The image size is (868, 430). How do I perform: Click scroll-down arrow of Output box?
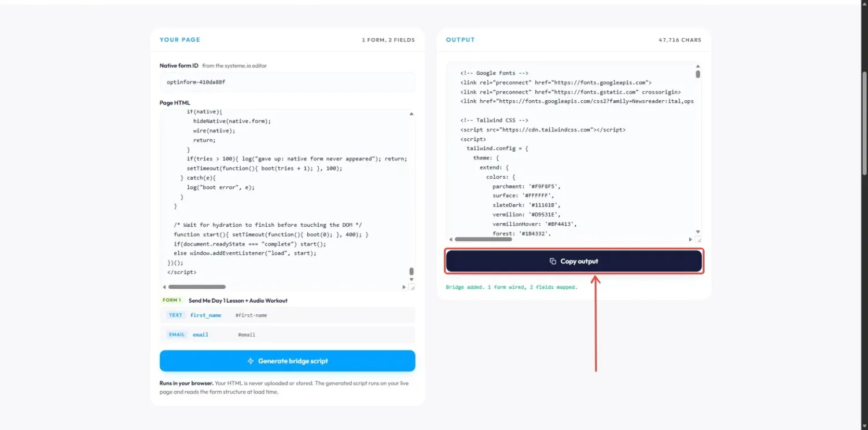click(698, 231)
